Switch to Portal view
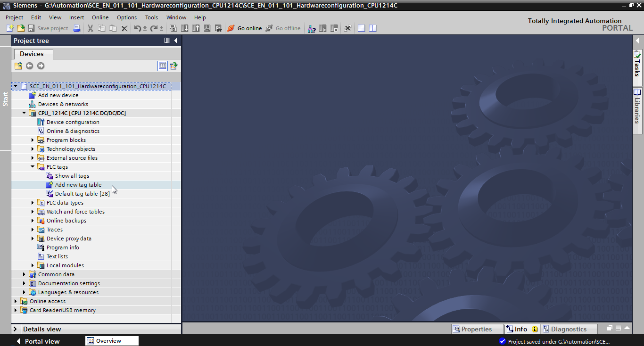Image resolution: width=644 pixels, height=346 pixels. tap(38, 341)
